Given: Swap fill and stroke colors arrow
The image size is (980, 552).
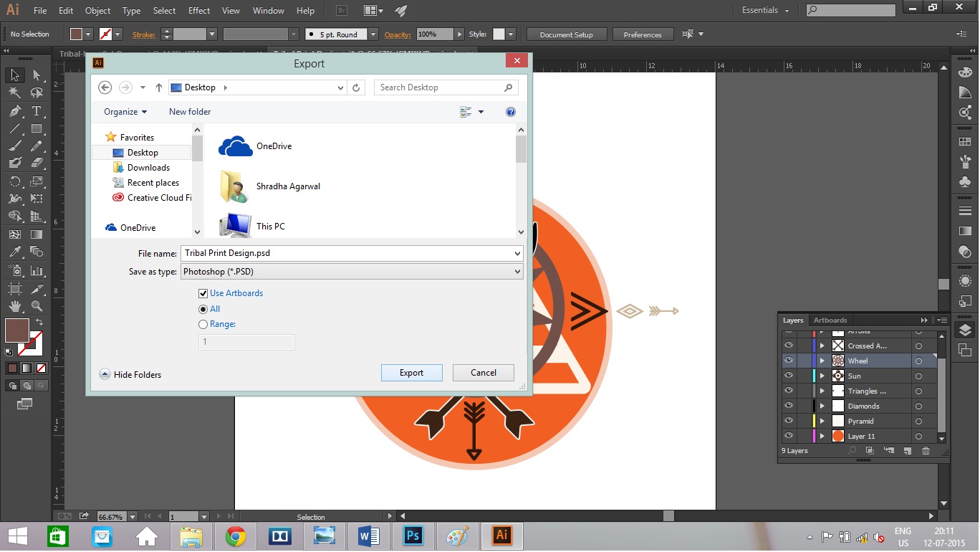Looking at the screenshot, I should tap(39, 323).
